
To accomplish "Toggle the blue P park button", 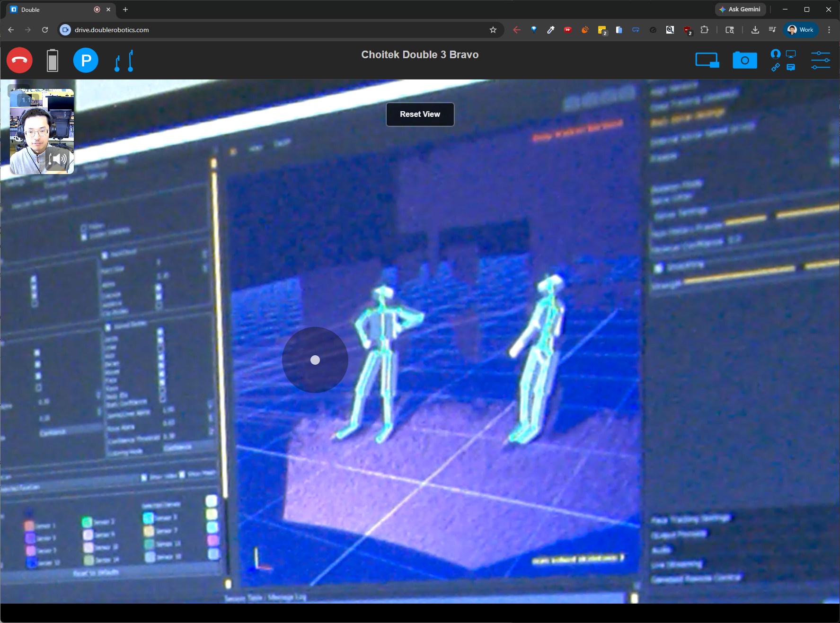I will point(86,61).
